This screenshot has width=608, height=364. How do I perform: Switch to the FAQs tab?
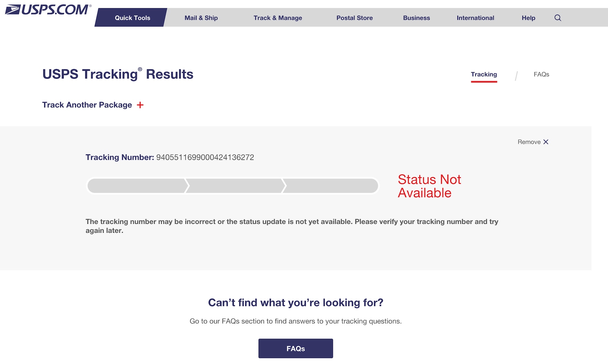541,74
